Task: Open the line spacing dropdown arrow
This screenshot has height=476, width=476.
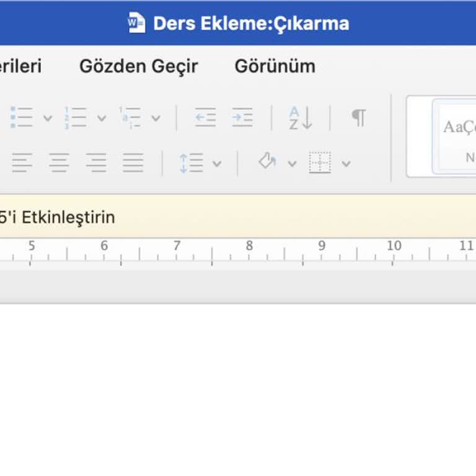Action: (x=217, y=164)
